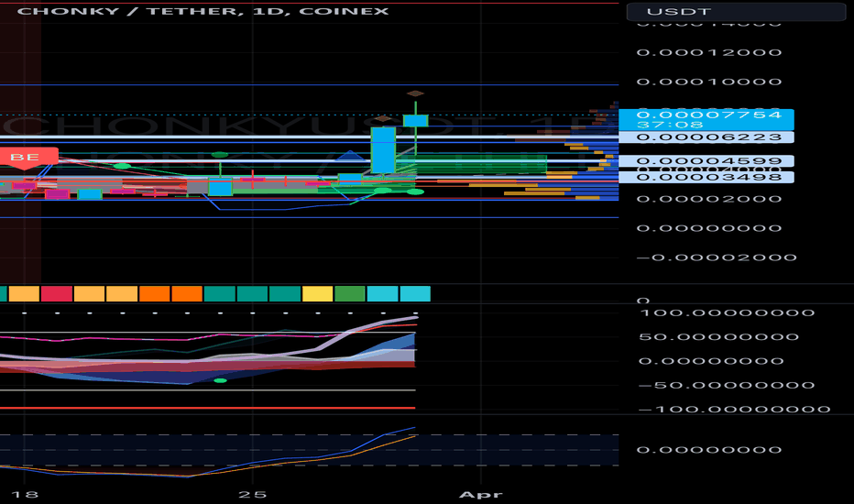
Task: Click the large cyan bullish candle body
Action: 383,150
